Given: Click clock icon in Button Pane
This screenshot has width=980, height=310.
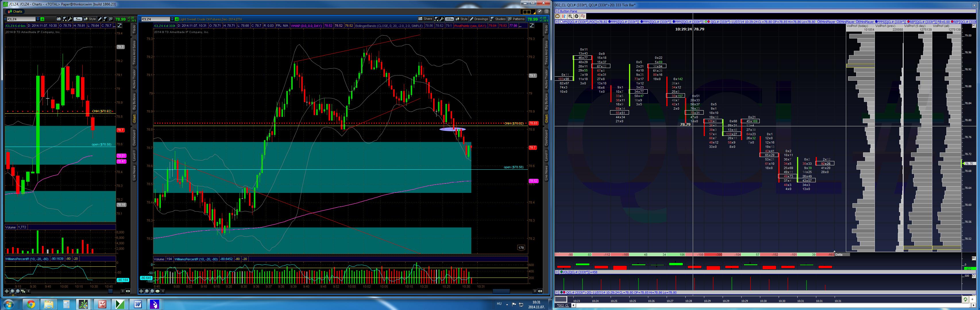Looking at the screenshot, I should tap(557, 16).
